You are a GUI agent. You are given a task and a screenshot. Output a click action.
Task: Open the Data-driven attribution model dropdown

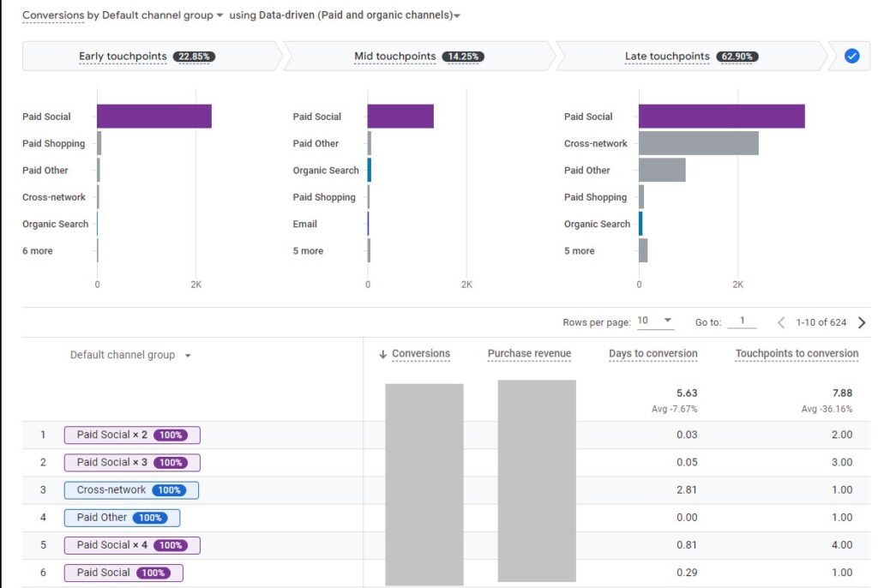coord(457,15)
